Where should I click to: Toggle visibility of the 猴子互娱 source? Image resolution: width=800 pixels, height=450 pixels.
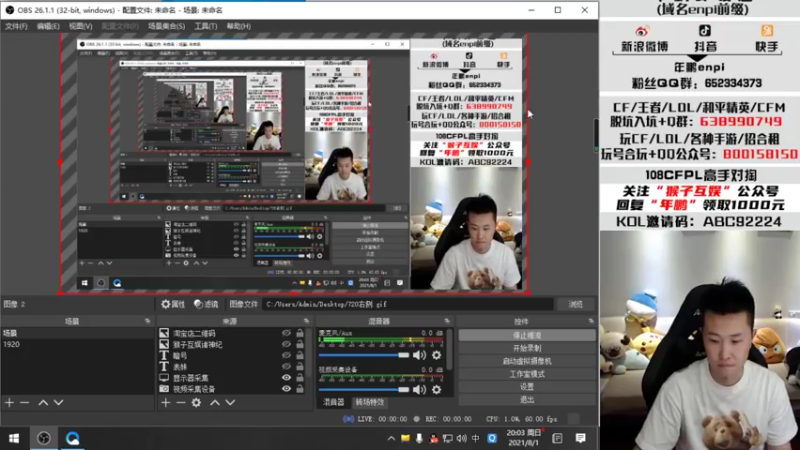286,344
